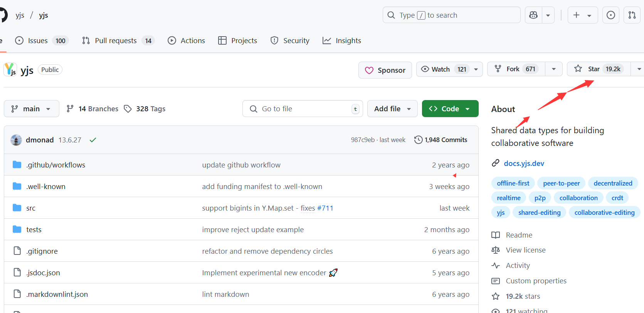Screen dimensions: 644x313
Task: Open the .markdownlint.json file
Action: [57, 294]
